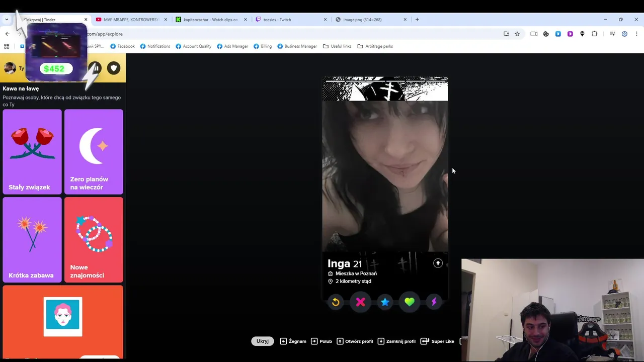The width and height of the screenshot is (644, 362).
Task: Click the name Inga 21 text
Action: tap(345, 264)
